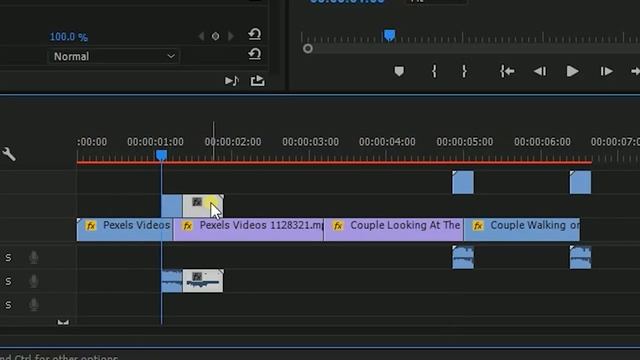Click ruler at 00:00:06:00
This screenshot has width=640, height=360.
click(542, 142)
